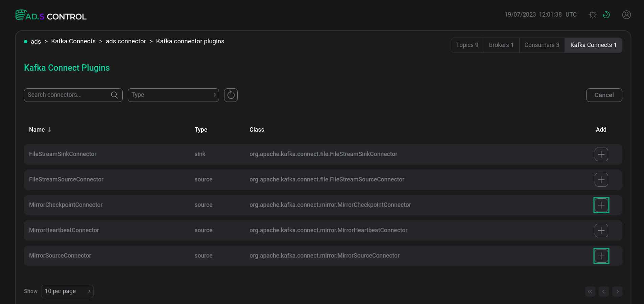Click the Class column header
The height and width of the screenshot is (304, 644).
click(257, 130)
